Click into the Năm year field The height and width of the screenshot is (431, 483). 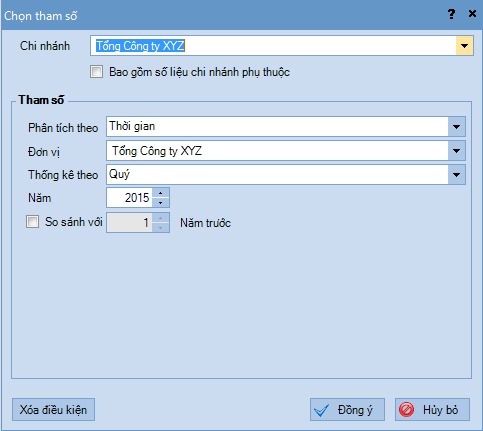point(130,198)
